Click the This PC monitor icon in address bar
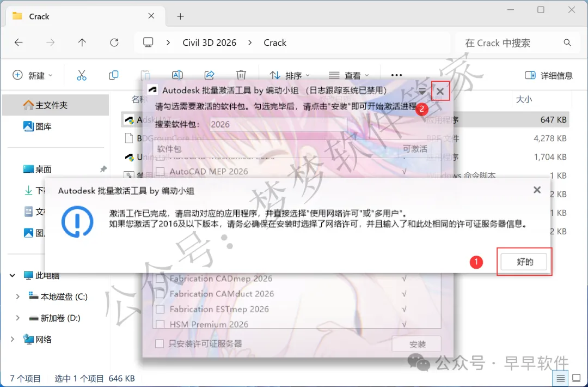The image size is (588, 387). [148, 43]
